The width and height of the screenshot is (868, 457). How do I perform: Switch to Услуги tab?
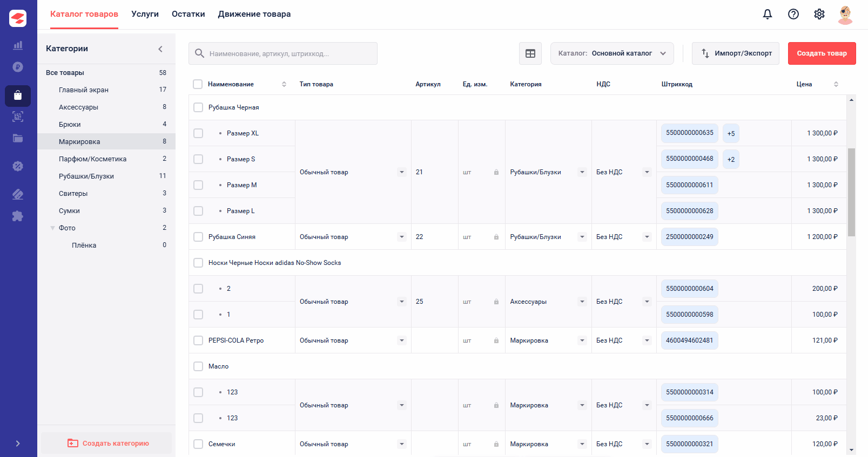145,14
